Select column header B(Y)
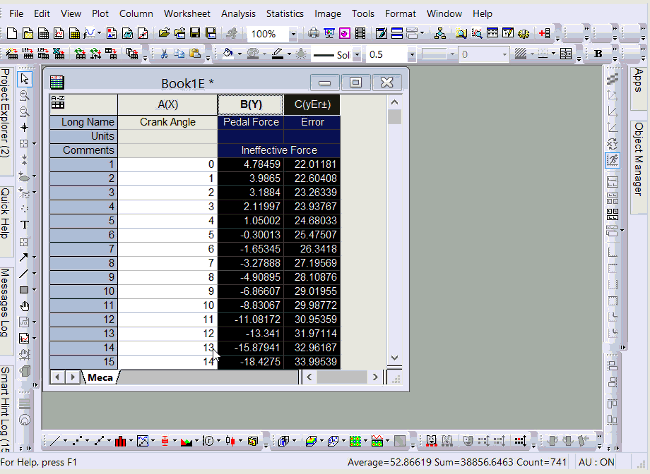Screen dimensions: 650x474 point(250,104)
